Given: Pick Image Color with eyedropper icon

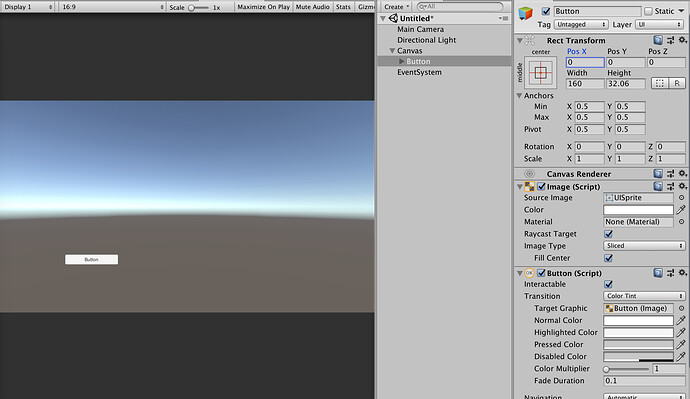Looking at the screenshot, I should pos(681,210).
